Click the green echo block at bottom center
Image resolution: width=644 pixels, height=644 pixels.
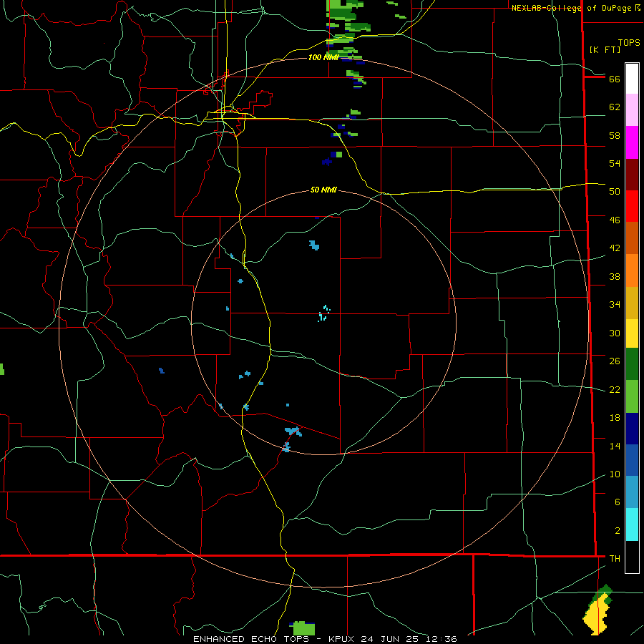[303, 628]
